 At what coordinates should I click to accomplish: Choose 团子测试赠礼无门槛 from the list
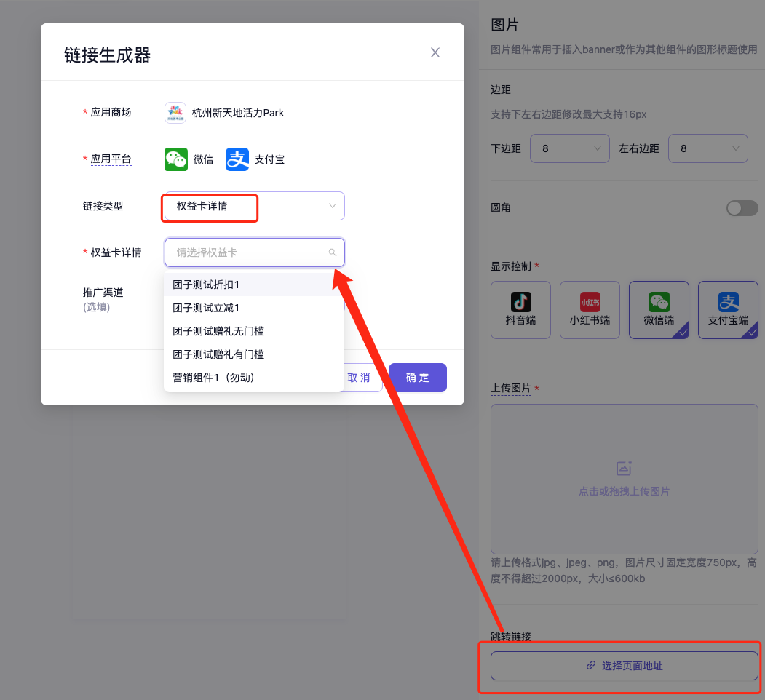coord(218,331)
